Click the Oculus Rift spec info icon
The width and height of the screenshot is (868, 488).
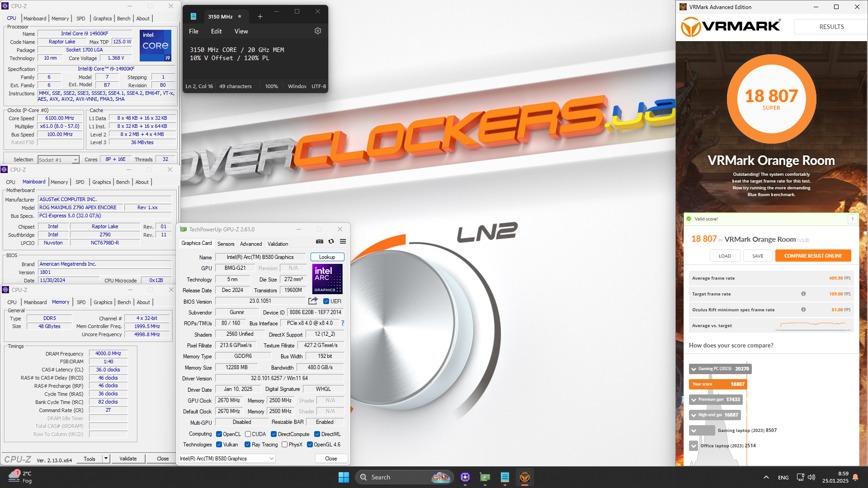point(803,310)
